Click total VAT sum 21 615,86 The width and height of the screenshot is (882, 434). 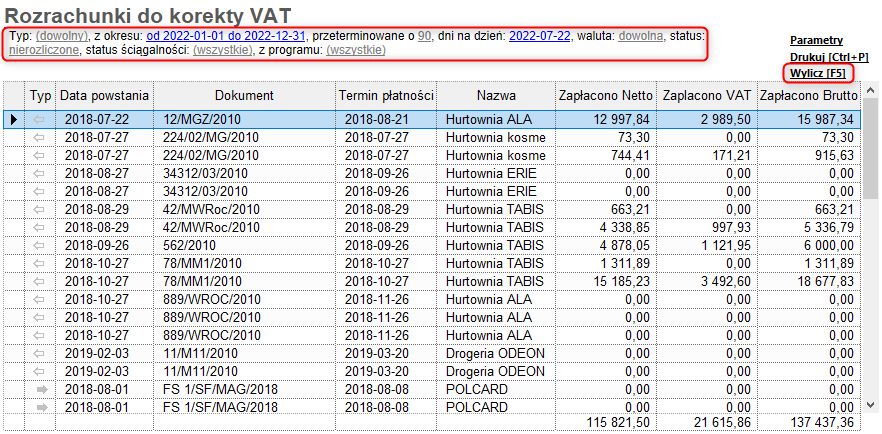click(723, 422)
